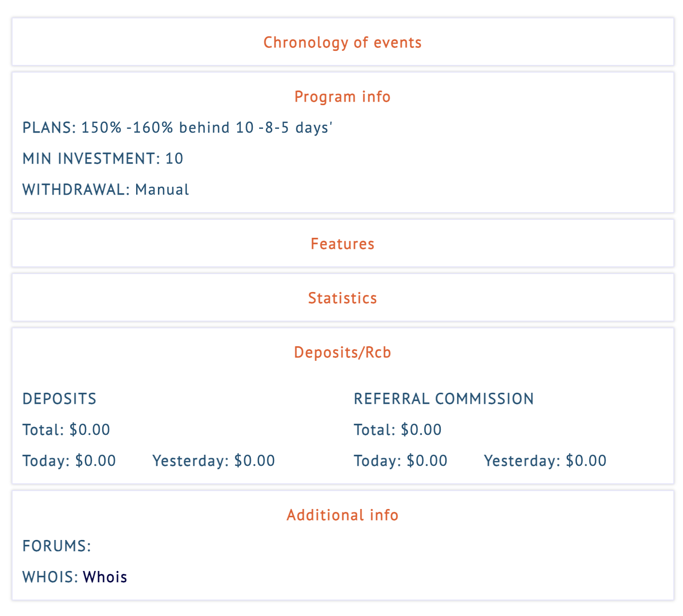The height and width of the screenshot is (616, 683).
Task: Expand the Chronology of events section
Action: (342, 43)
